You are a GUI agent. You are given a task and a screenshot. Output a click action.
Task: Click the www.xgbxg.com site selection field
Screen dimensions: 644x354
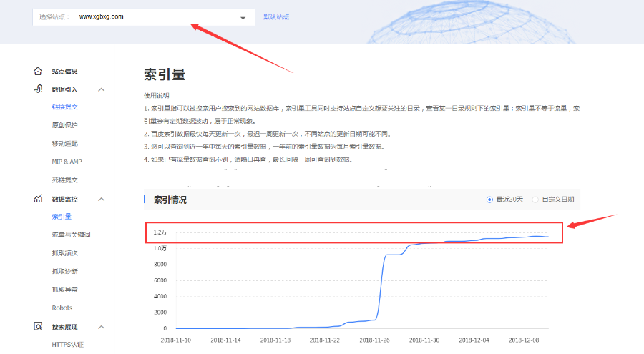[143, 16]
